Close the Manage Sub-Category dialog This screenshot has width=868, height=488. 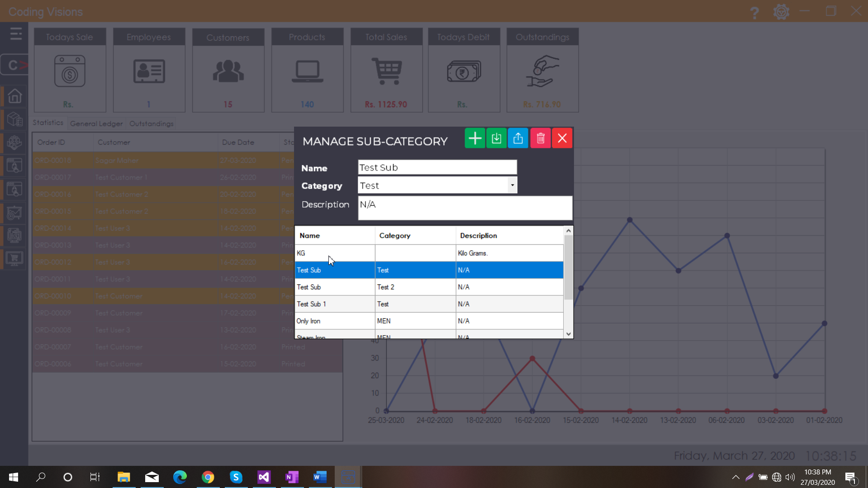pyautogui.click(x=562, y=138)
